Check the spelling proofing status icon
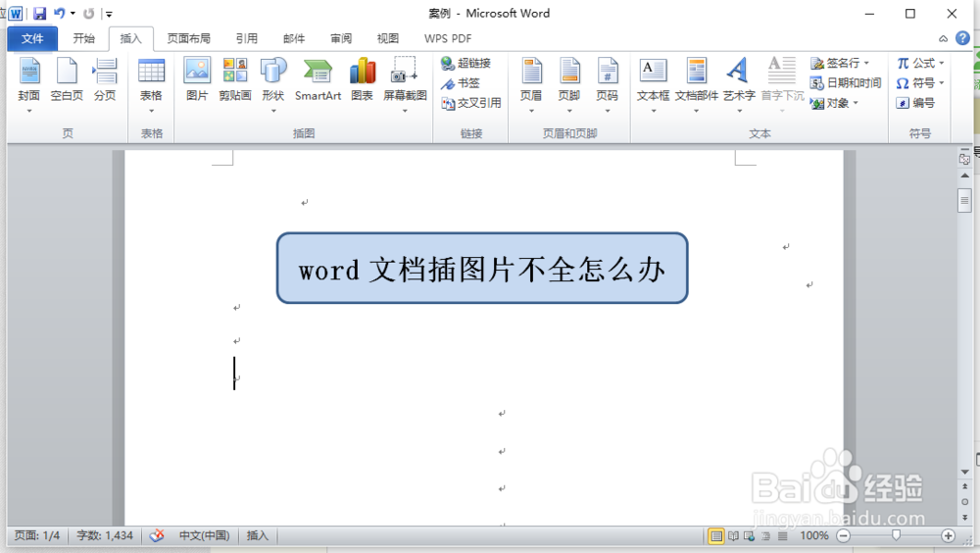Viewport: 980px width, 553px height. (157, 535)
